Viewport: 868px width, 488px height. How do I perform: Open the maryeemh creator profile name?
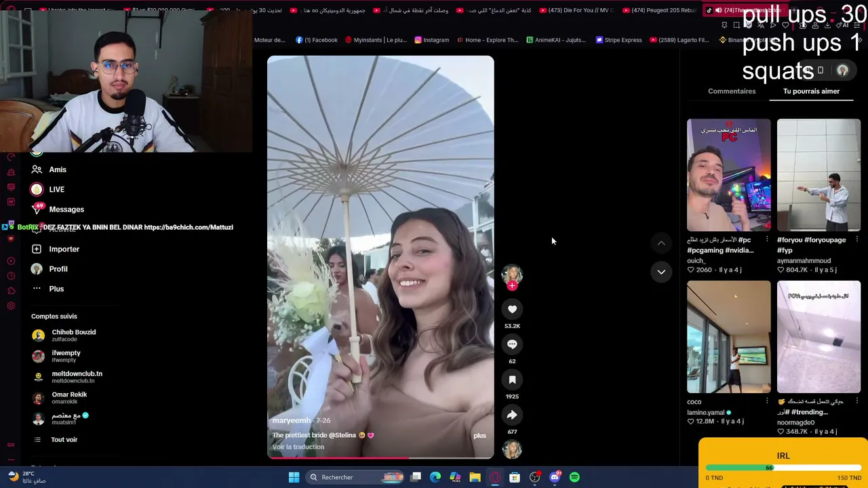pos(292,420)
